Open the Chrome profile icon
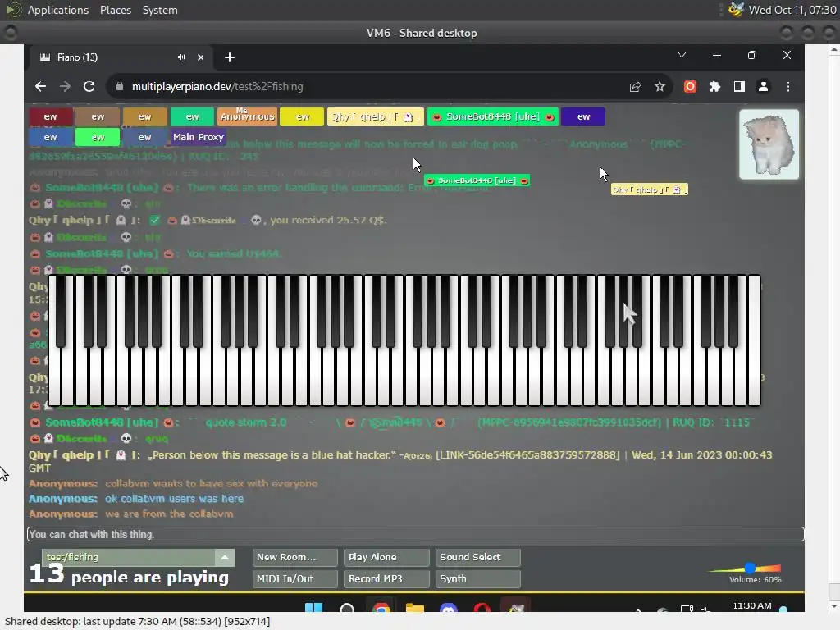 click(x=764, y=86)
